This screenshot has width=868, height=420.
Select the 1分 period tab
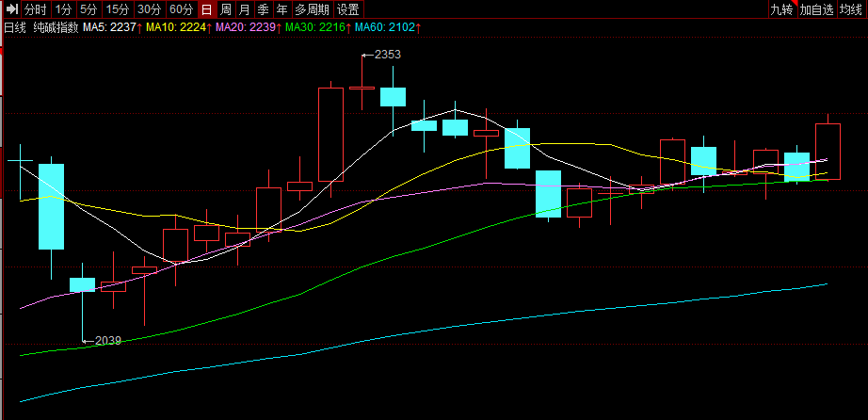(x=62, y=8)
